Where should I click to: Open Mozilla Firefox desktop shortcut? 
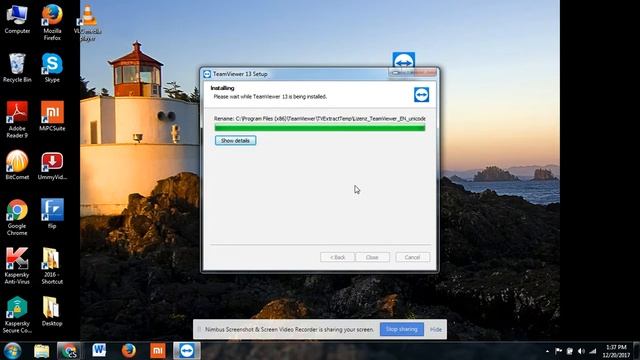coord(52,22)
